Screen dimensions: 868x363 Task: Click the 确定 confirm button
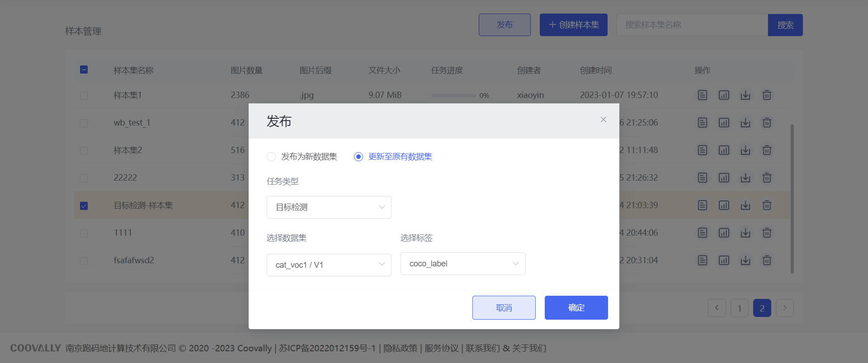pyautogui.click(x=576, y=308)
